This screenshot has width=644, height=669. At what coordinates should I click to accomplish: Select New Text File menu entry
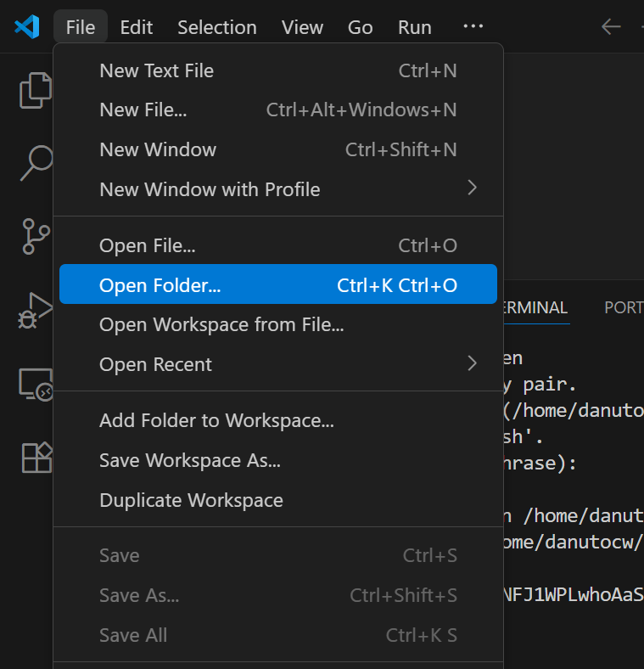(x=278, y=70)
